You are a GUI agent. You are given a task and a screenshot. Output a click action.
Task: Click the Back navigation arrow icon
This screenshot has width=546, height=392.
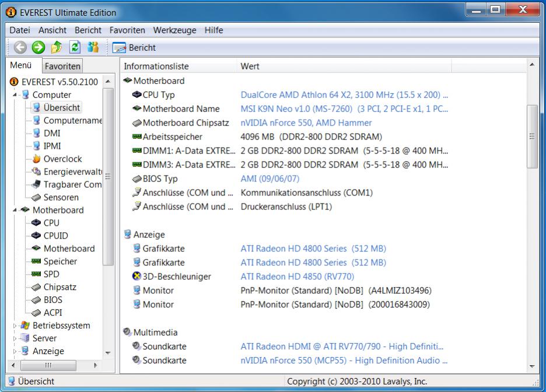(20, 47)
